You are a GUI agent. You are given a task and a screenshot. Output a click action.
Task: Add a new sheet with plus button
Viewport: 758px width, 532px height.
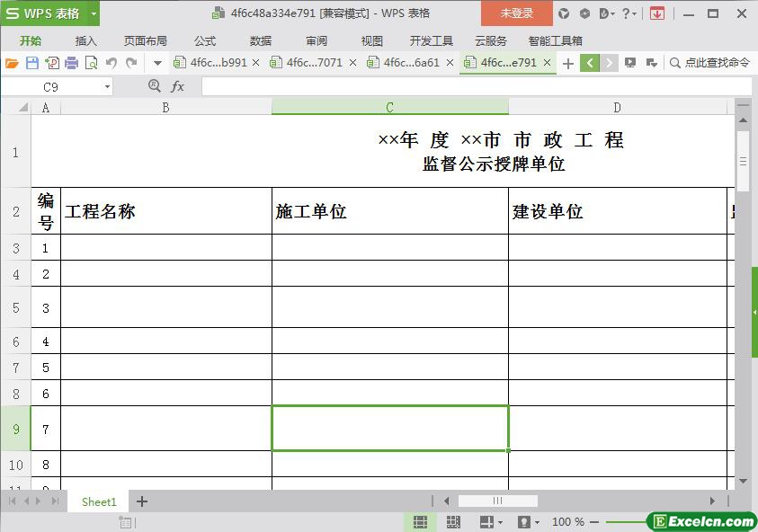(x=141, y=501)
